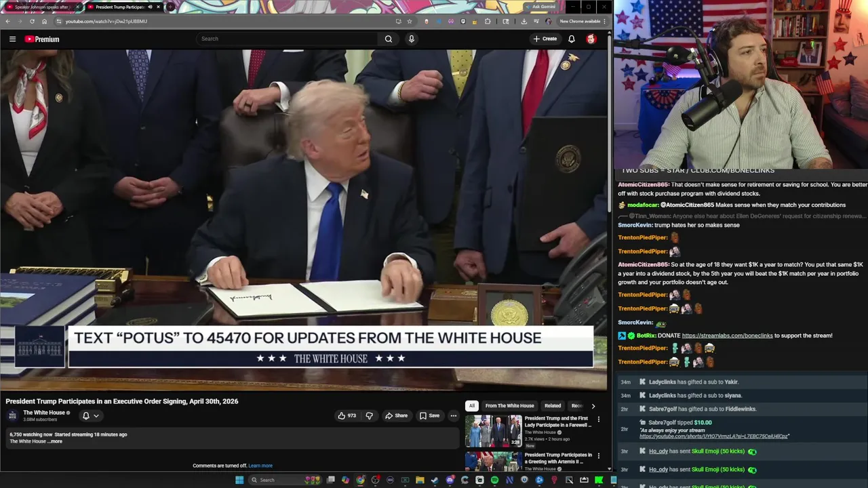
Task: Go to YouTube Premium home logo
Action: pyautogui.click(x=42, y=39)
